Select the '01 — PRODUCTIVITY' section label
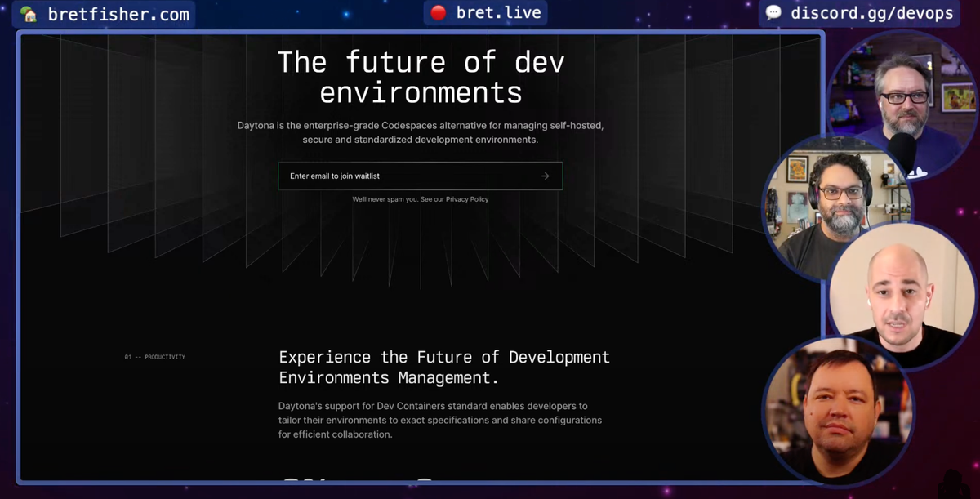The width and height of the screenshot is (980, 499). [154, 357]
